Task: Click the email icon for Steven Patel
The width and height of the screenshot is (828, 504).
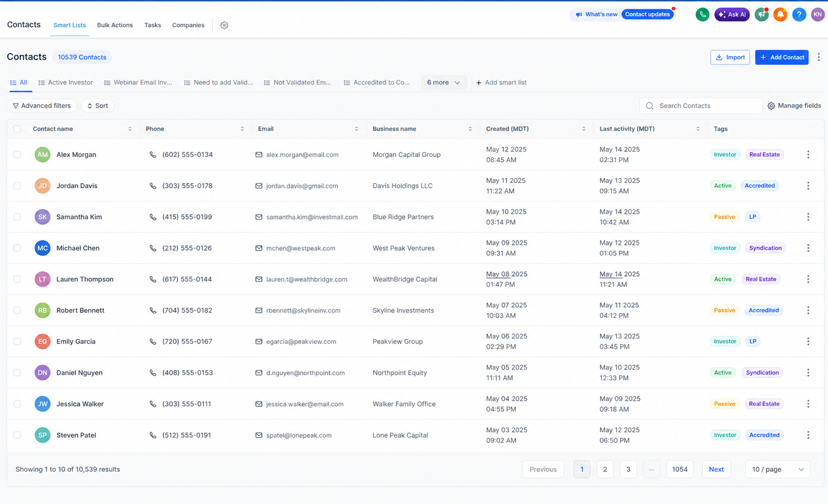Action: [259, 435]
